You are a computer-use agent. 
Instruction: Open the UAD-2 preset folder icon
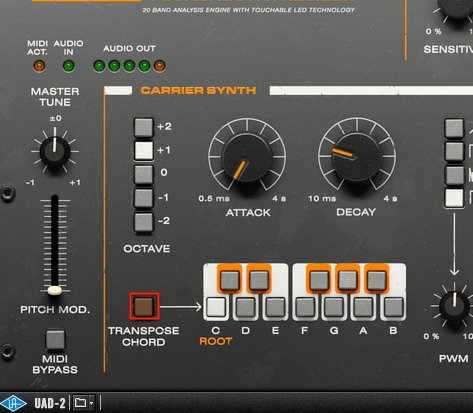coord(80,403)
